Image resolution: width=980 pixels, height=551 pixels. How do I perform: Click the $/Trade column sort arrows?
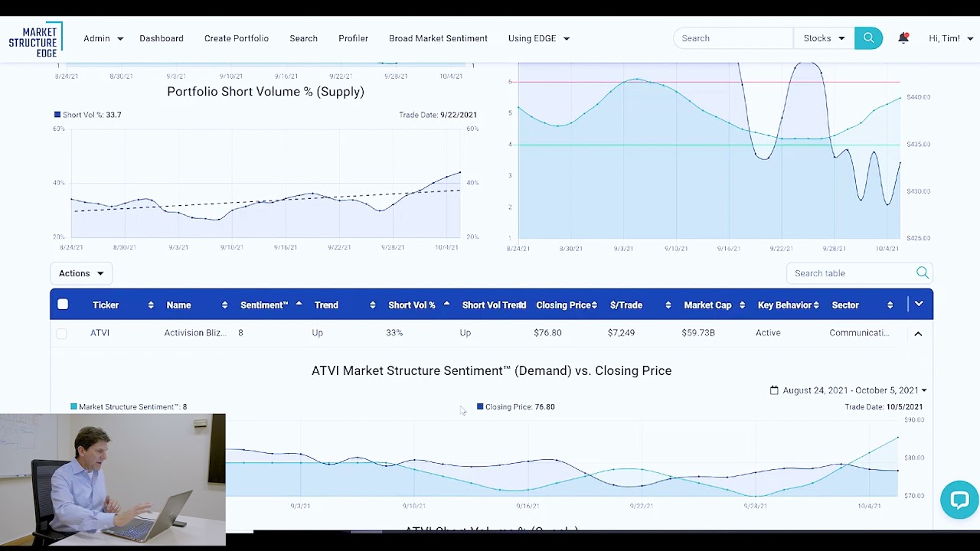(668, 305)
